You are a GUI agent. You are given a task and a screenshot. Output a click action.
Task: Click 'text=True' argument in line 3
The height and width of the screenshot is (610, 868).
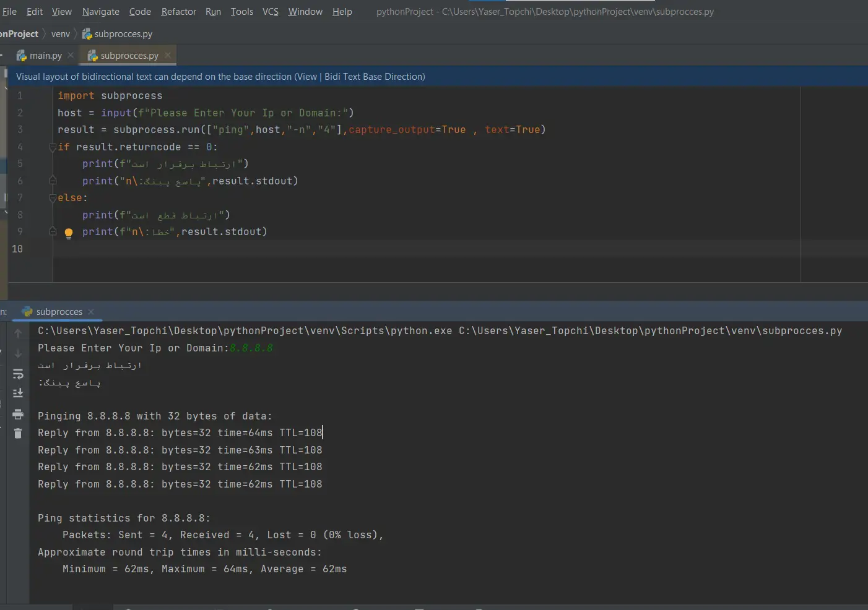coord(512,130)
